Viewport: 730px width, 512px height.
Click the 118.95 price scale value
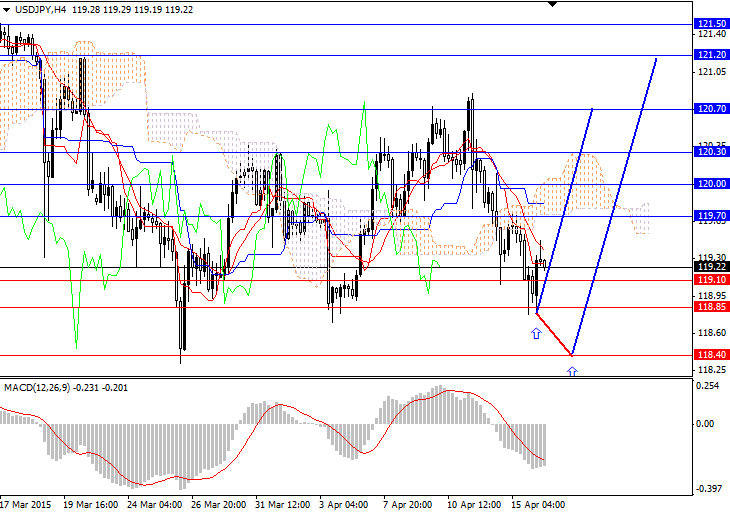712,295
